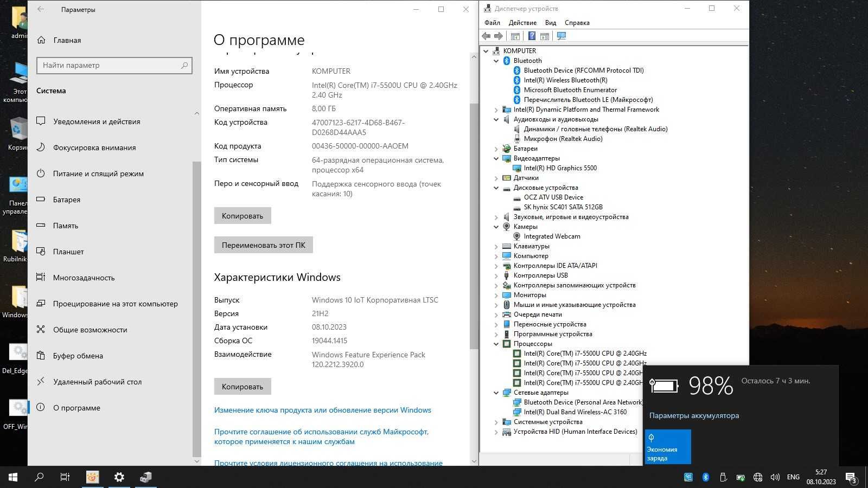The image size is (868, 488).
Task: Expand the Батареи category chevron
Action: pyautogui.click(x=496, y=149)
